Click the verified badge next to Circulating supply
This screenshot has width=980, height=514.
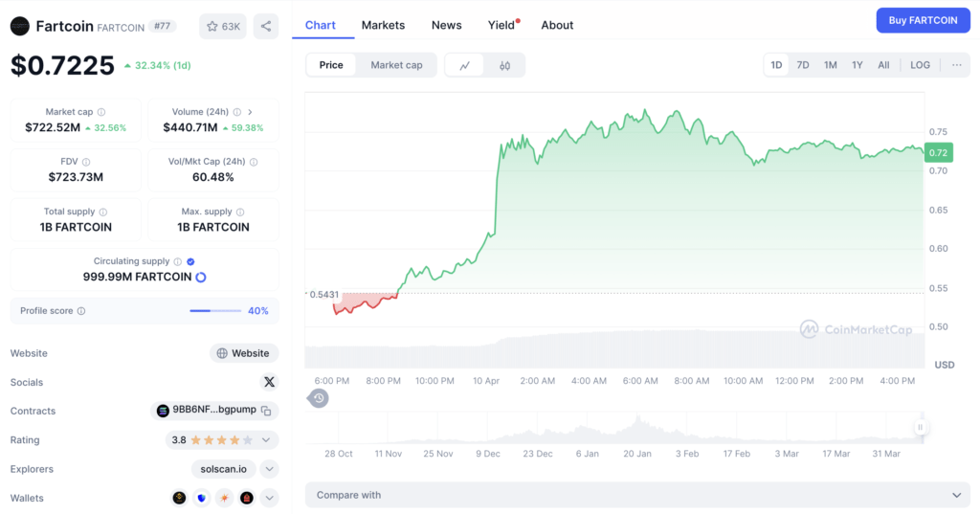click(x=190, y=261)
